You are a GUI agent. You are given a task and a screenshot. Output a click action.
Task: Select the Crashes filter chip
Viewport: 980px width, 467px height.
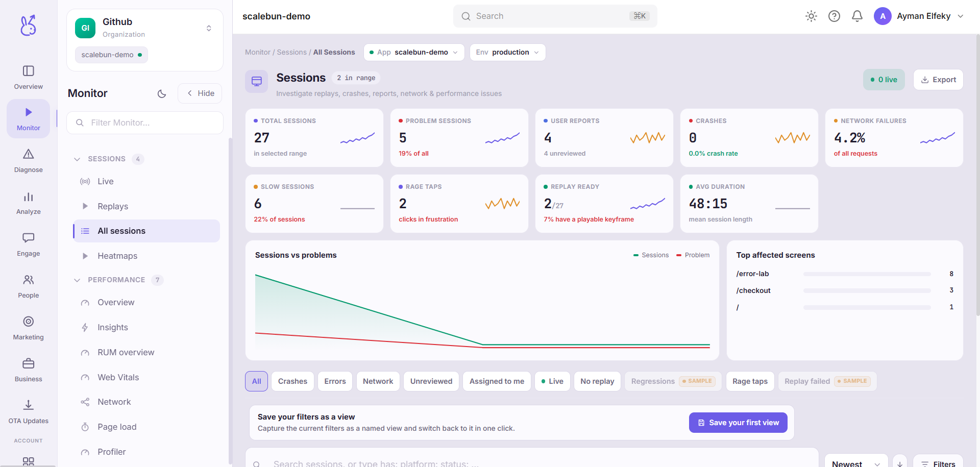click(292, 381)
